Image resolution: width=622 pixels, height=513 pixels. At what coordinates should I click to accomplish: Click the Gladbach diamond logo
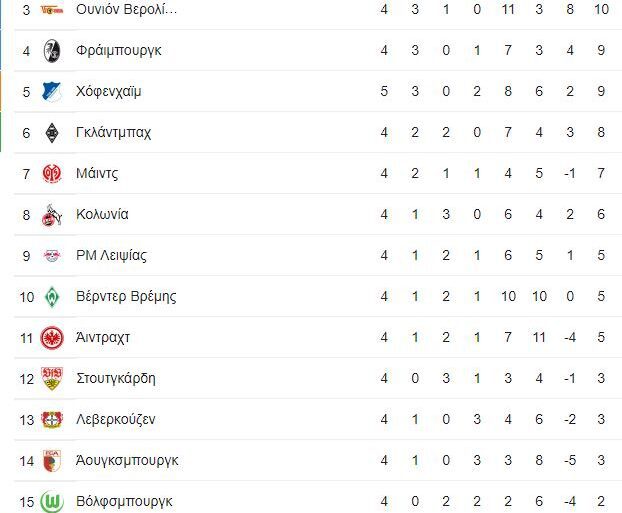pyautogui.click(x=52, y=133)
